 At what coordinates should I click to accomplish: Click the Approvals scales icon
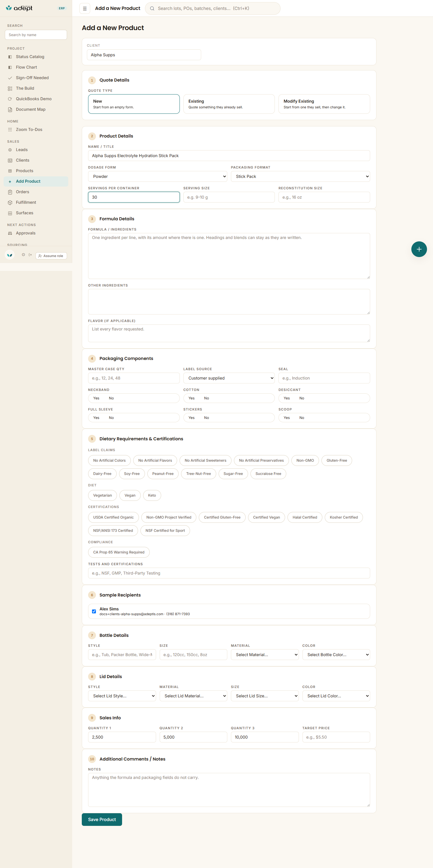point(10,233)
